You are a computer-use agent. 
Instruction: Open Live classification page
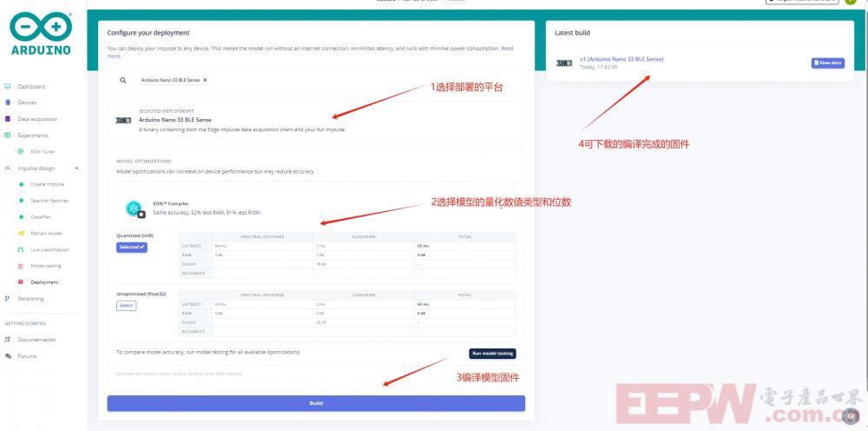click(x=49, y=249)
